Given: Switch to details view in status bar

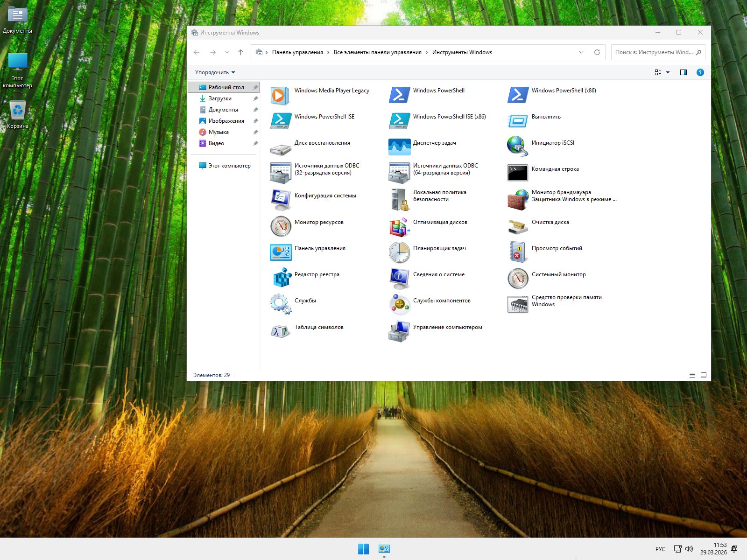Looking at the screenshot, I should pyautogui.click(x=692, y=375).
